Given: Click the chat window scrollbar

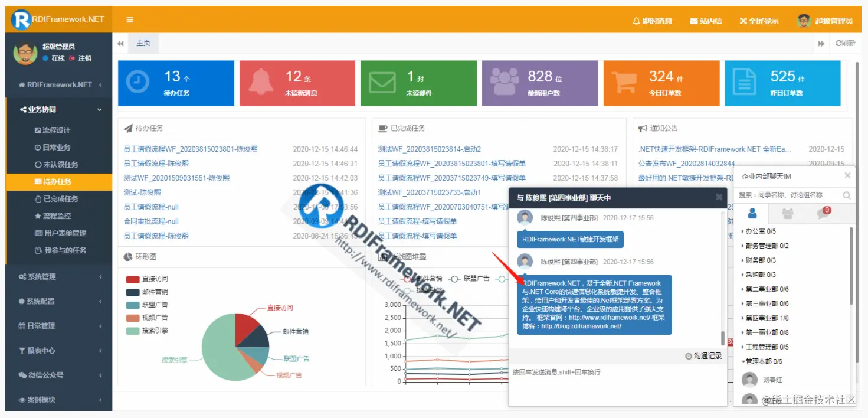Looking at the screenshot, I should pyautogui.click(x=723, y=338).
